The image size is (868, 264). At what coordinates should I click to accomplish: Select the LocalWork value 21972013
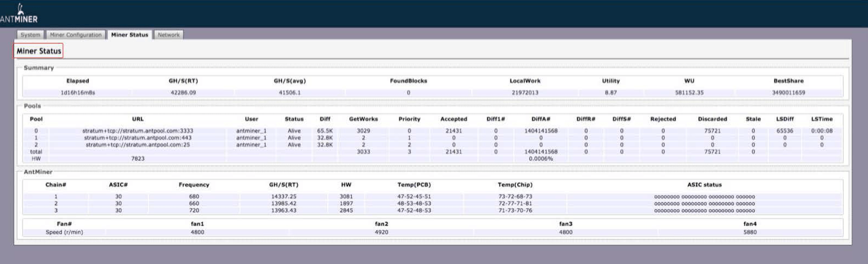tap(525, 93)
